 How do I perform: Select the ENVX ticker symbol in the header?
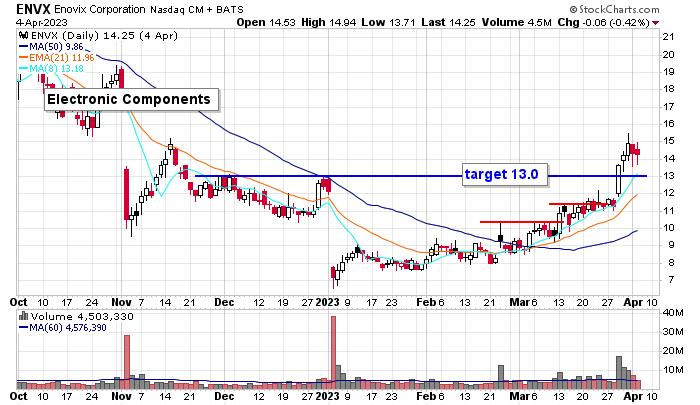[33, 9]
